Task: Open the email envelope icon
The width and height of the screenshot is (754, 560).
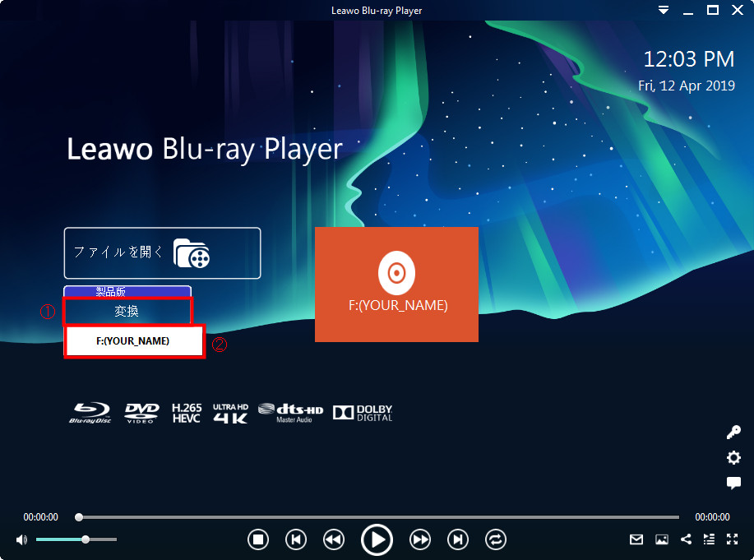Action: tap(636, 539)
